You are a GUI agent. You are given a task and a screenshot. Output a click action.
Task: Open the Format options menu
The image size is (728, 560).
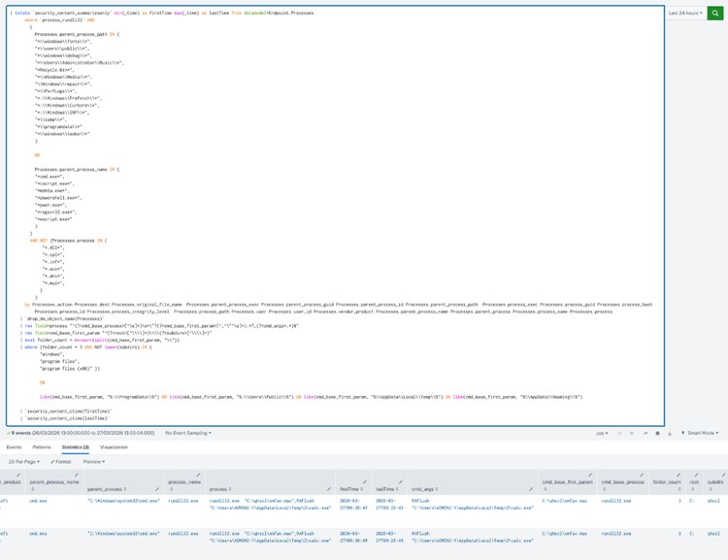point(62,462)
